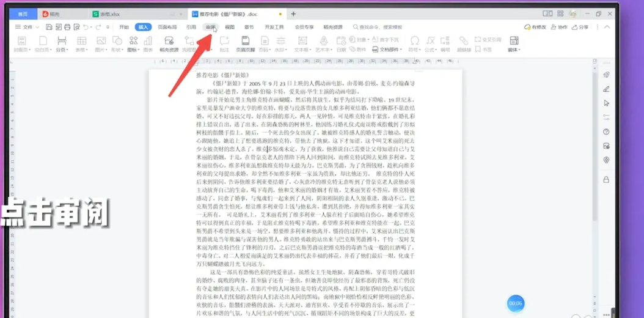
Task: Go to the 首页 home tab
Action: pyautogui.click(x=23, y=14)
